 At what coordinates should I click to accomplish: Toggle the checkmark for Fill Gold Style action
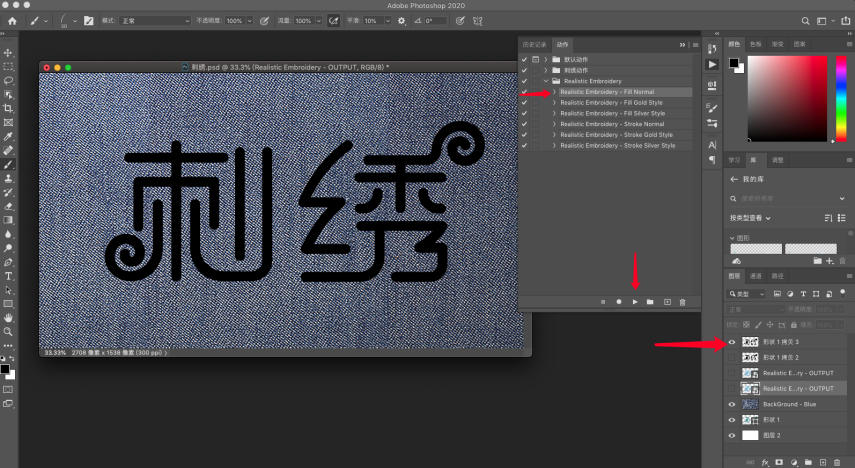524,103
